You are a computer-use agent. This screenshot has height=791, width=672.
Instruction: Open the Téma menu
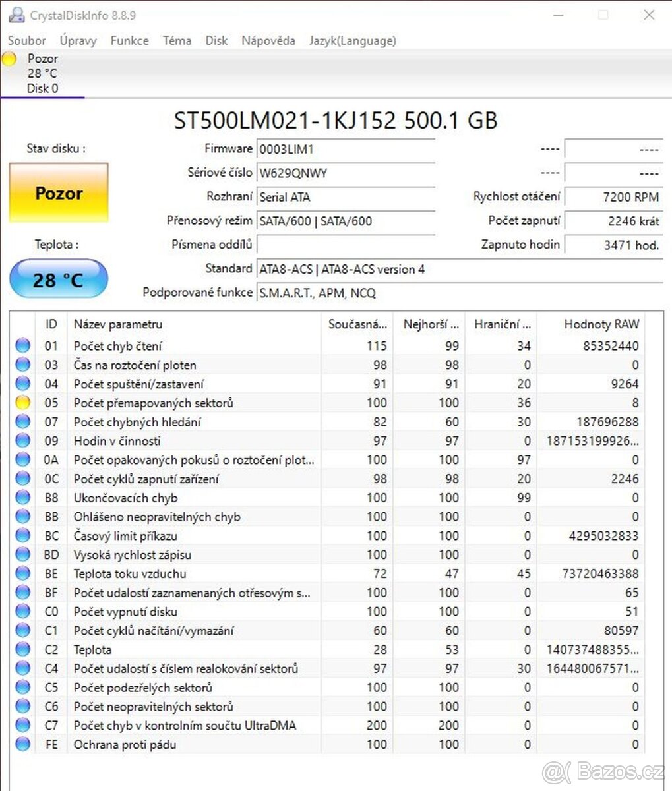(176, 40)
